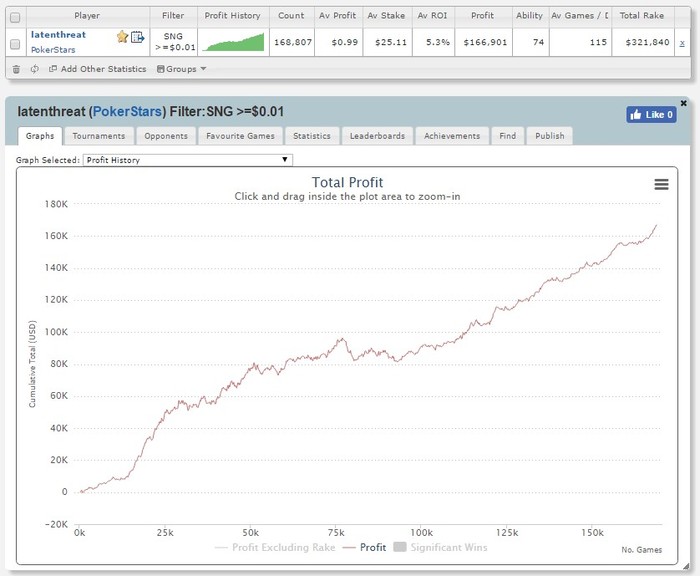Toggle the Profit Excluding Rake legend series
This screenshot has height=576, width=700.
[275, 547]
